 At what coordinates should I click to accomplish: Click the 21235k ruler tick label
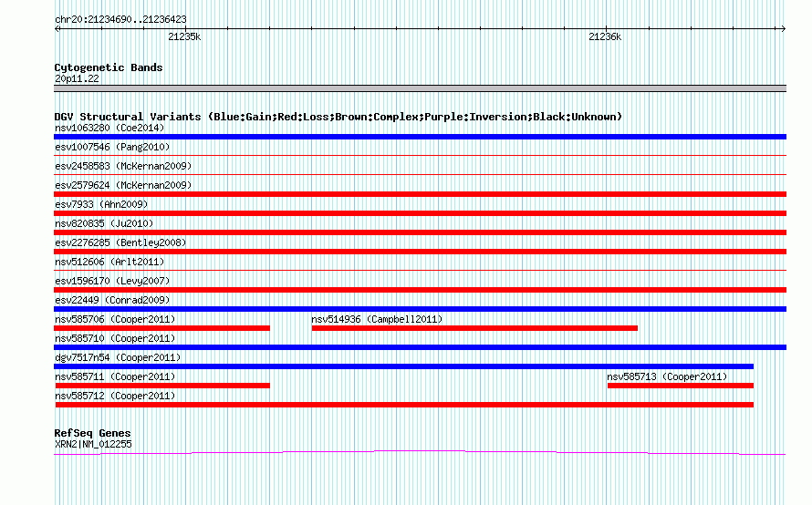click(x=184, y=36)
